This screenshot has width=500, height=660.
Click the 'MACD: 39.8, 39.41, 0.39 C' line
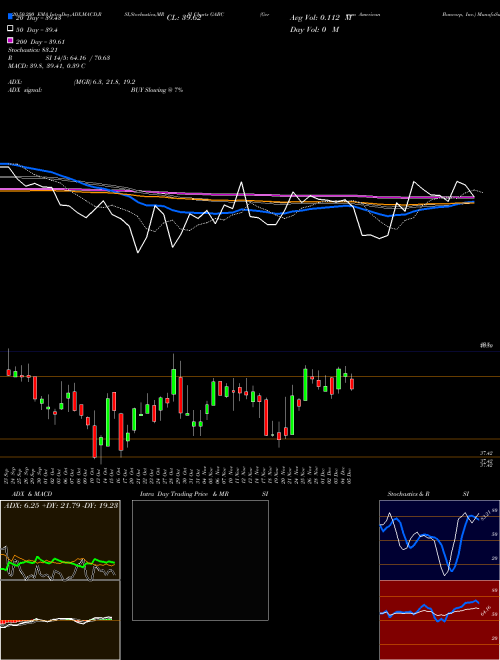pos(47,66)
